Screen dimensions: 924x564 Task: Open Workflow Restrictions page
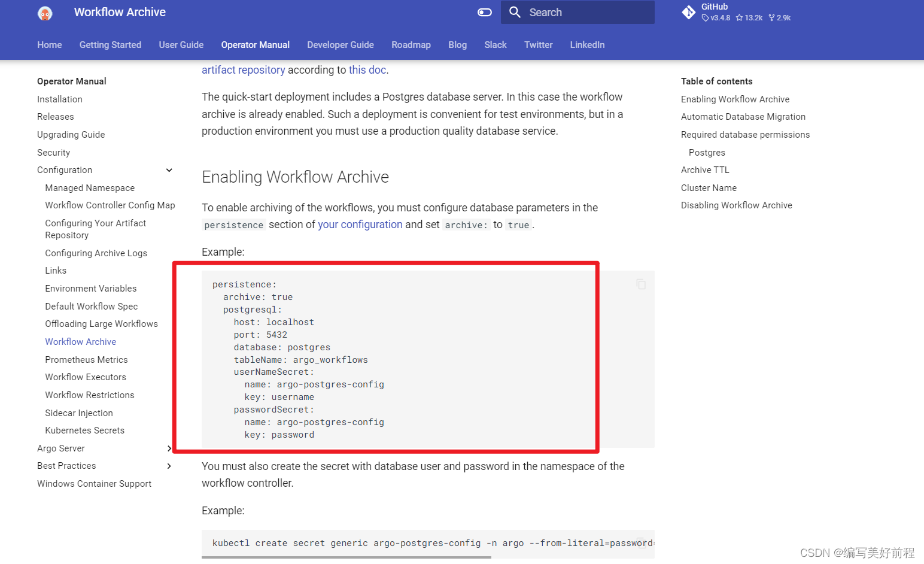[90, 395]
